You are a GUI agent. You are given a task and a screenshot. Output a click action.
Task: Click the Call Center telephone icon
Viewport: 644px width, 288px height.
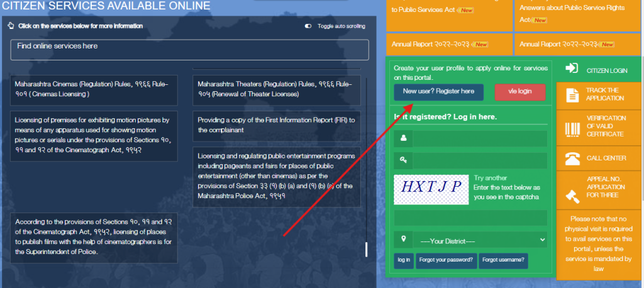pos(572,158)
